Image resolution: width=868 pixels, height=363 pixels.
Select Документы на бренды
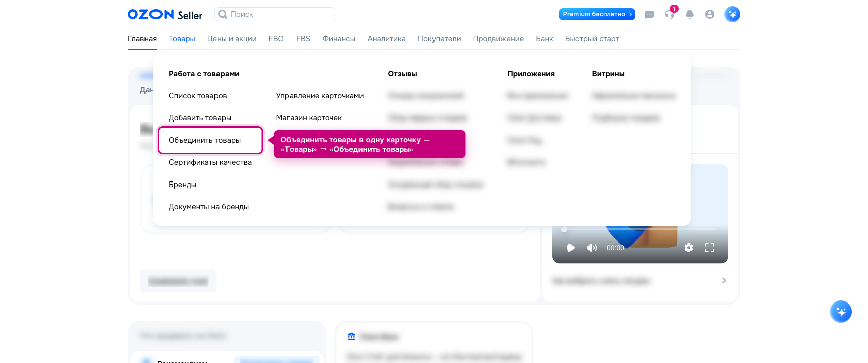click(208, 207)
